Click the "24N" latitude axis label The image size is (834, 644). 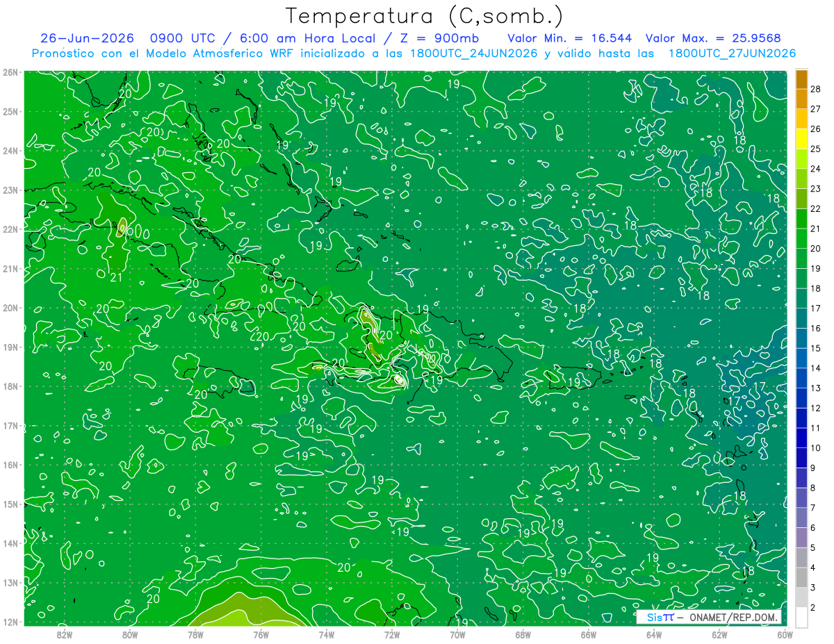click(x=10, y=151)
